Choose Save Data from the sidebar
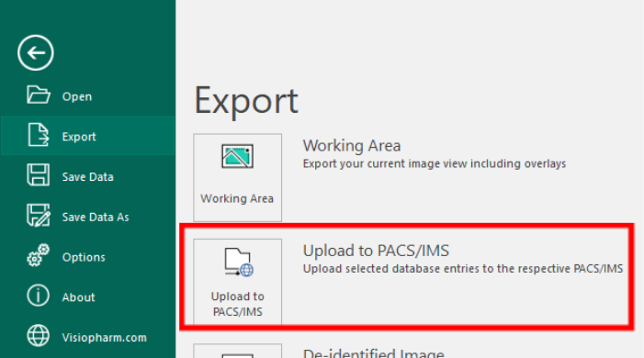Image resolution: width=644 pixels, height=358 pixels. tap(88, 175)
